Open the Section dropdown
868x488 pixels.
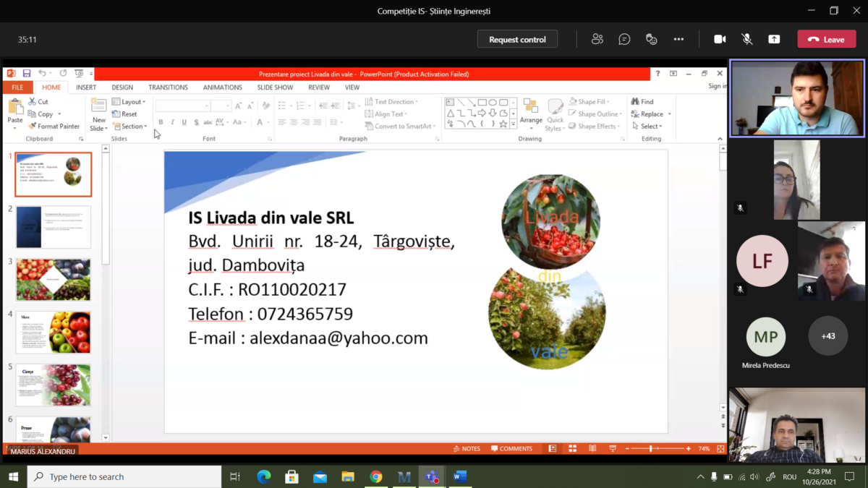point(131,127)
